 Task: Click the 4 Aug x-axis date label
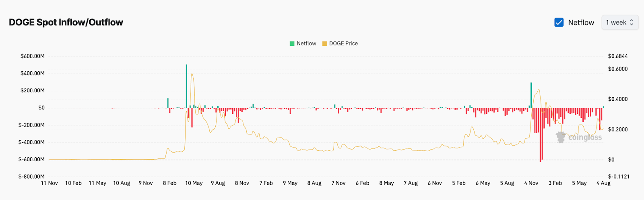(x=603, y=183)
